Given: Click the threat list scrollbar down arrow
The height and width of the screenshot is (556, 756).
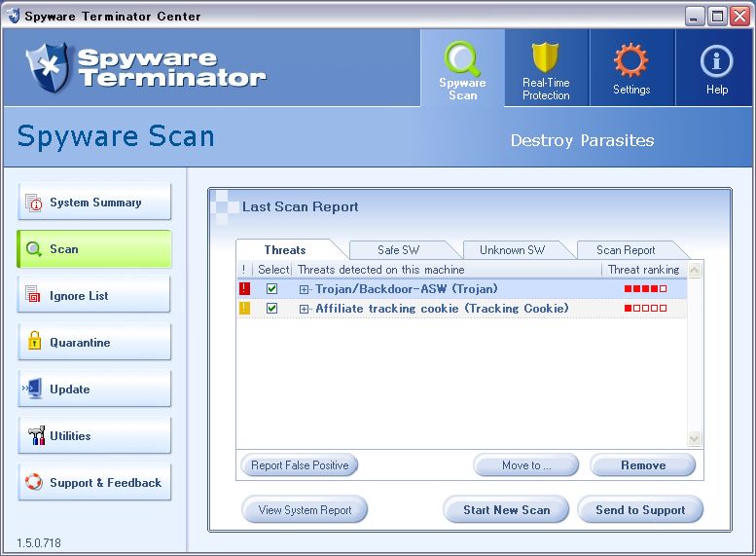Looking at the screenshot, I should tap(695, 439).
